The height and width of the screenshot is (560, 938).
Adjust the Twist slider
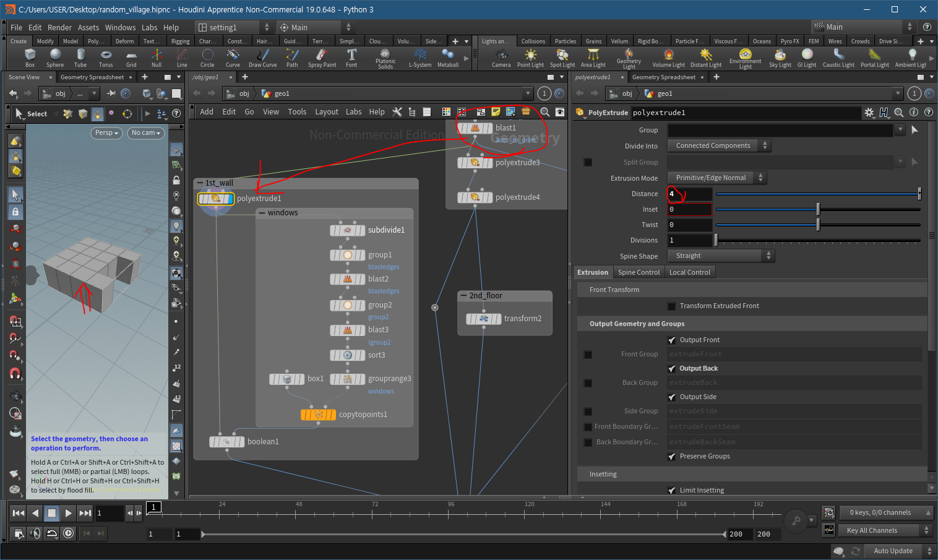tap(818, 225)
